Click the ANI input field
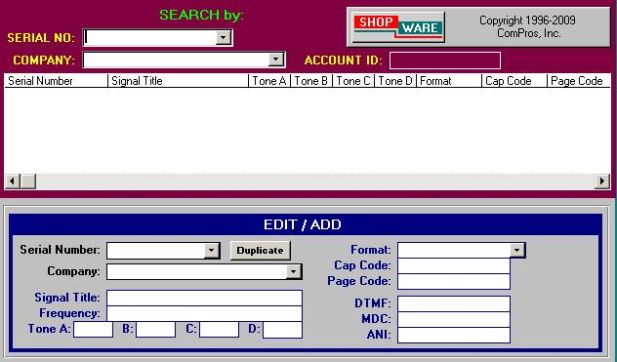 coord(454,335)
